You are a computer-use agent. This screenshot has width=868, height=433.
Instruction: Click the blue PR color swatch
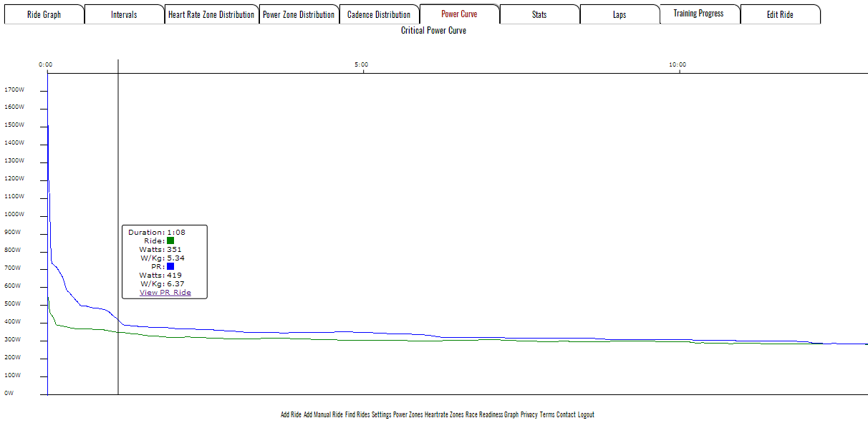click(x=170, y=266)
